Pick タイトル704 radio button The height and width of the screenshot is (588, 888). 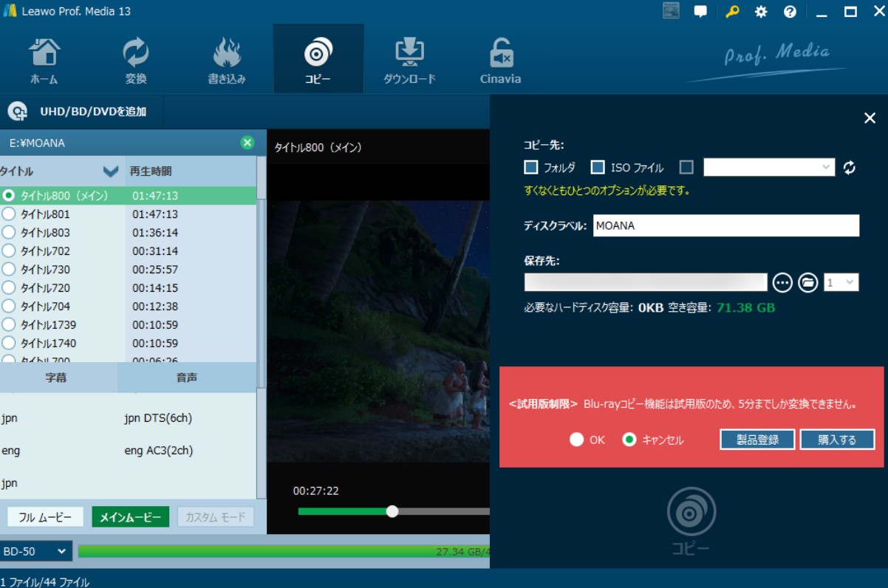pyautogui.click(x=9, y=306)
